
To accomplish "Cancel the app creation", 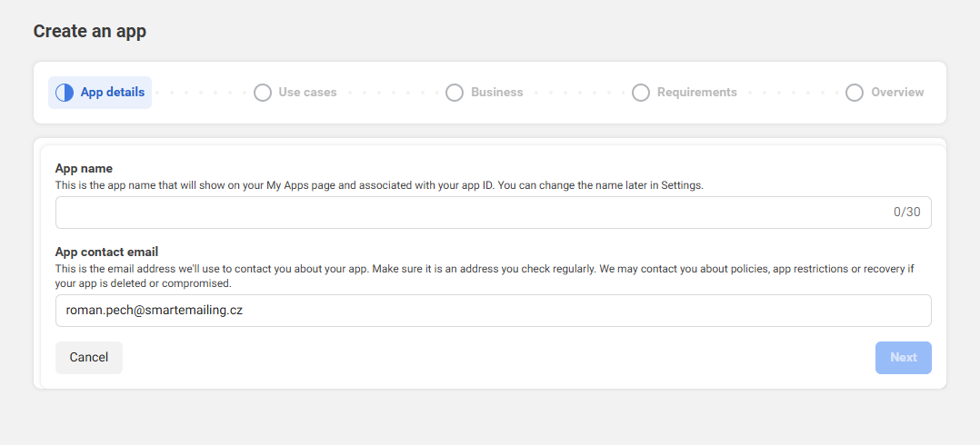I will (89, 358).
